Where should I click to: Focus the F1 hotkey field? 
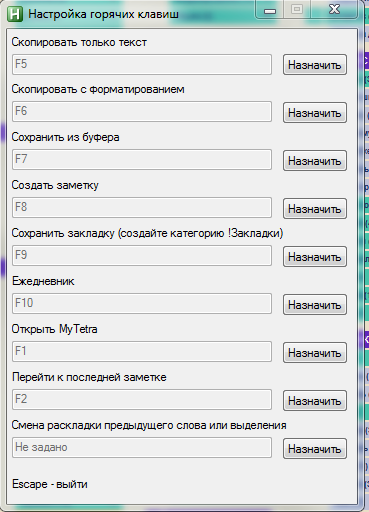click(x=142, y=352)
